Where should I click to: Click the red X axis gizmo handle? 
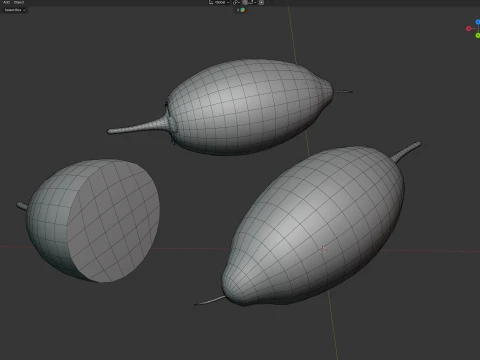(468, 29)
